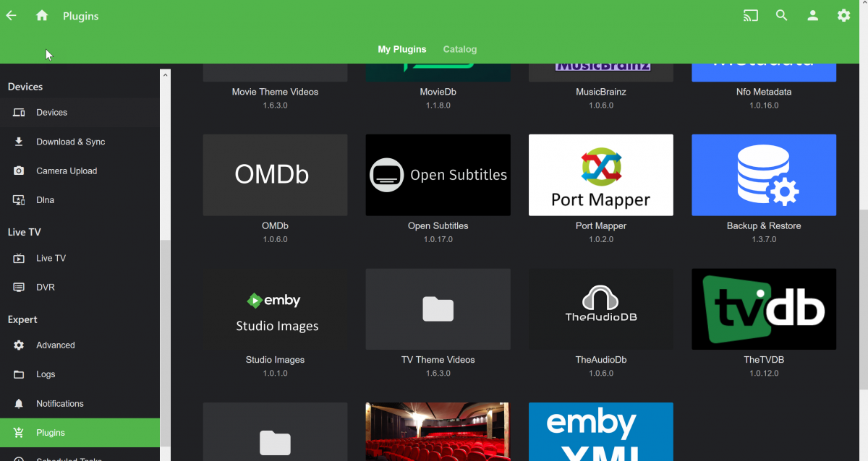Click the Plugins page title in header
Image resolution: width=868 pixels, height=461 pixels.
(80, 16)
